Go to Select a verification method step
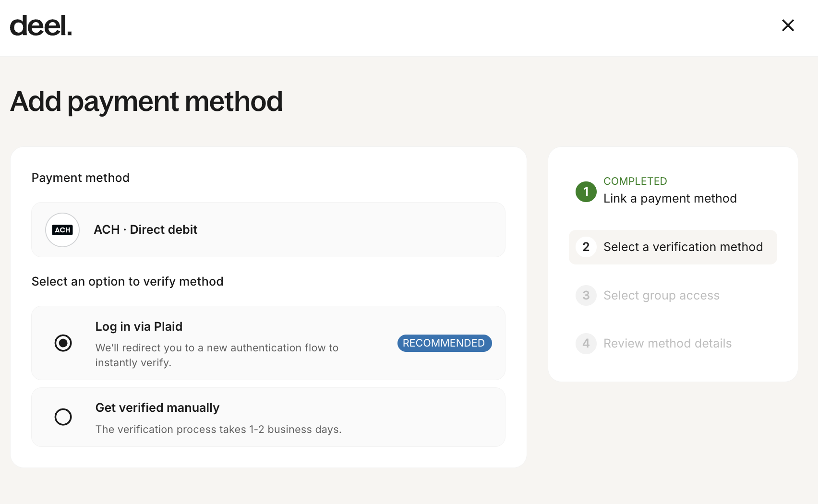The width and height of the screenshot is (818, 504). [x=673, y=247]
